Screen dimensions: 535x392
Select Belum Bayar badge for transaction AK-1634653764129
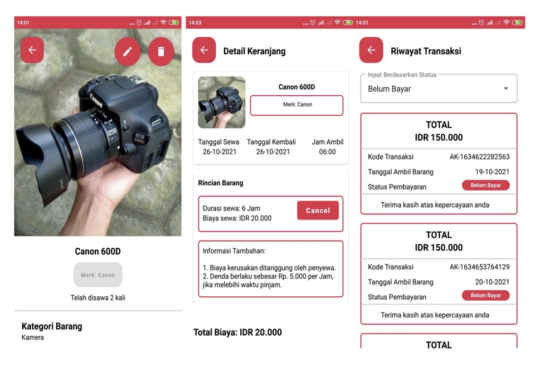point(485,296)
